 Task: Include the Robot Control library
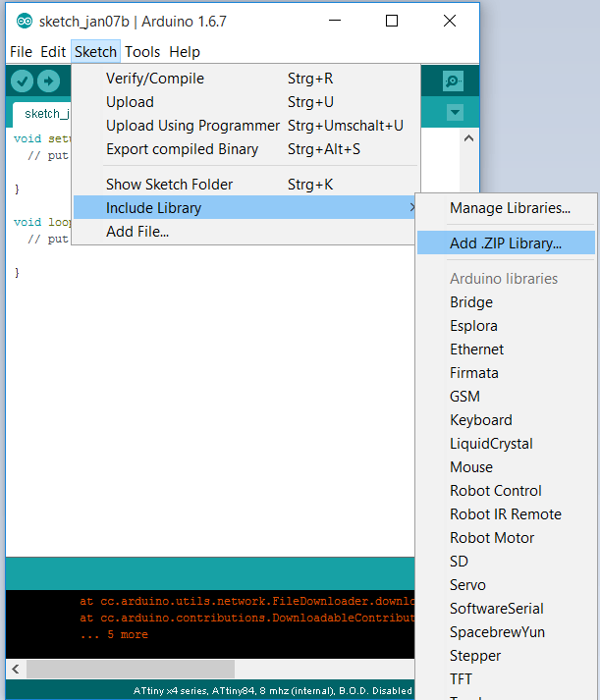click(506, 491)
